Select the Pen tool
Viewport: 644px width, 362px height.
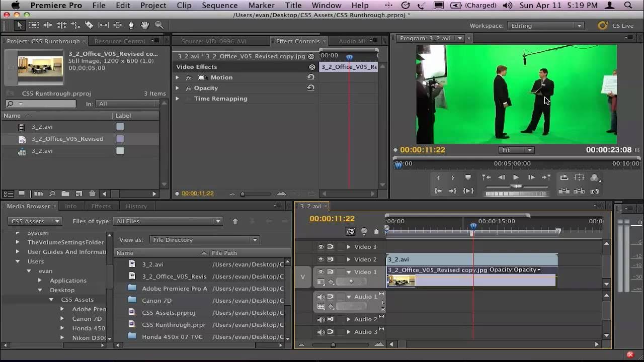tap(131, 25)
